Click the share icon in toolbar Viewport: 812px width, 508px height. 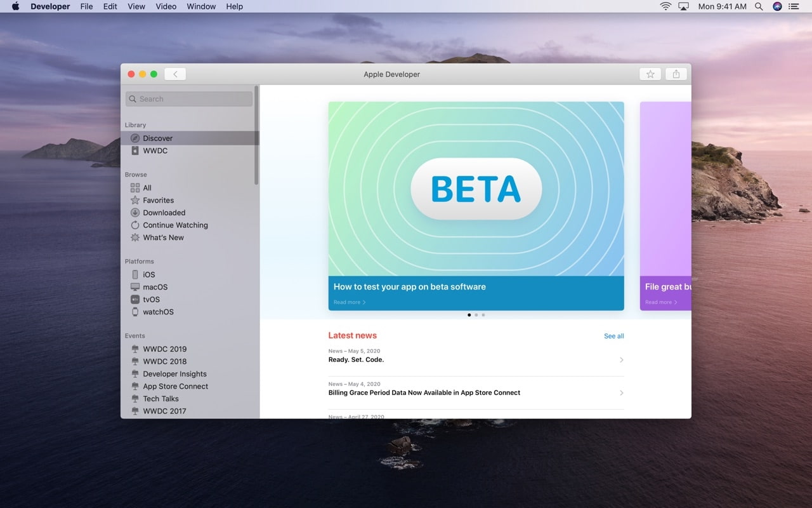676,74
